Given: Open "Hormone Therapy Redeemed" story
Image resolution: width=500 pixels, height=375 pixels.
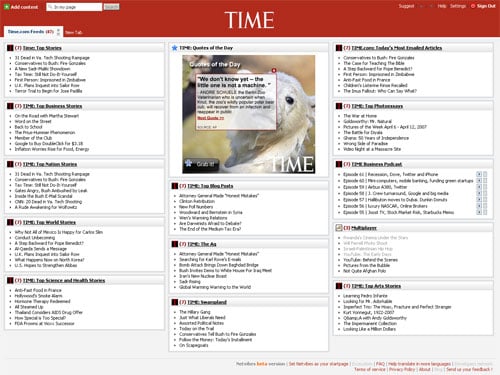Looking at the screenshot, I should click(42, 301).
